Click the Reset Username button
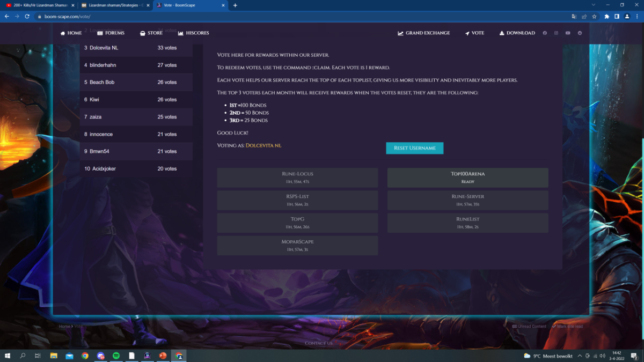This screenshot has width=644, height=362. pyautogui.click(x=415, y=148)
